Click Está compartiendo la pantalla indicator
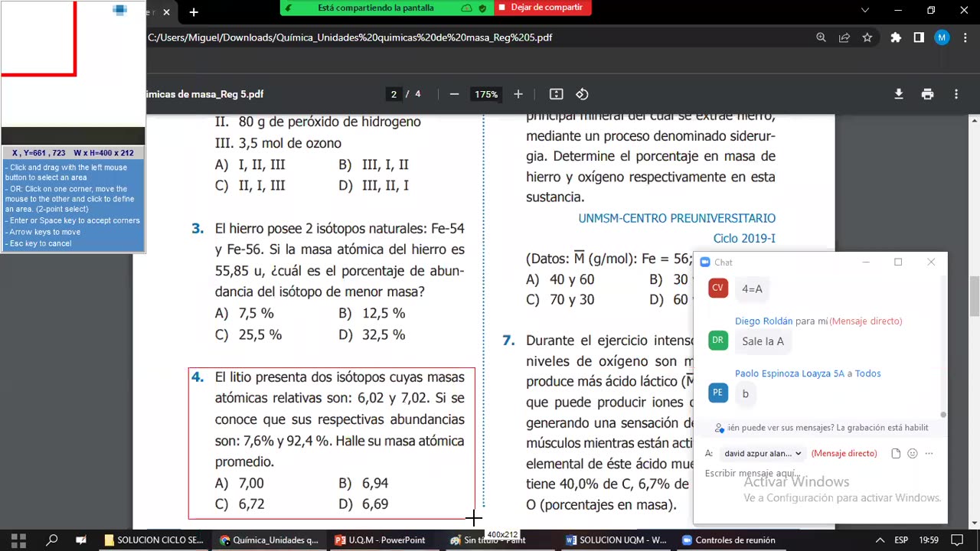The width and height of the screenshot is (980, 551). tap(375, 8)
